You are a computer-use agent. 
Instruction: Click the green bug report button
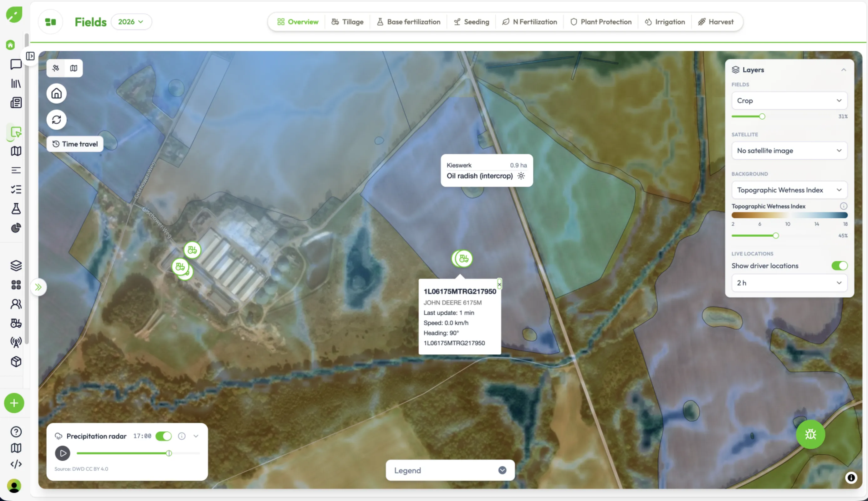(x=810, y=434)
